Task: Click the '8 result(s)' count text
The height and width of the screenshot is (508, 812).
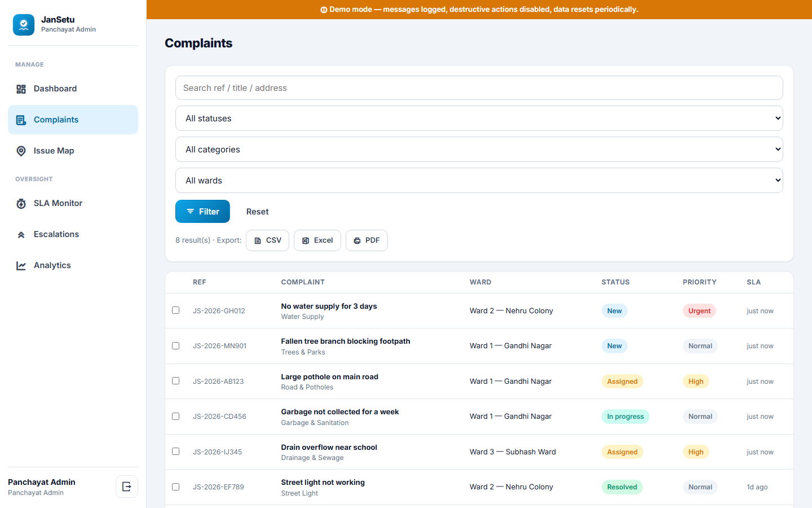Action: (x=193, y=240)
